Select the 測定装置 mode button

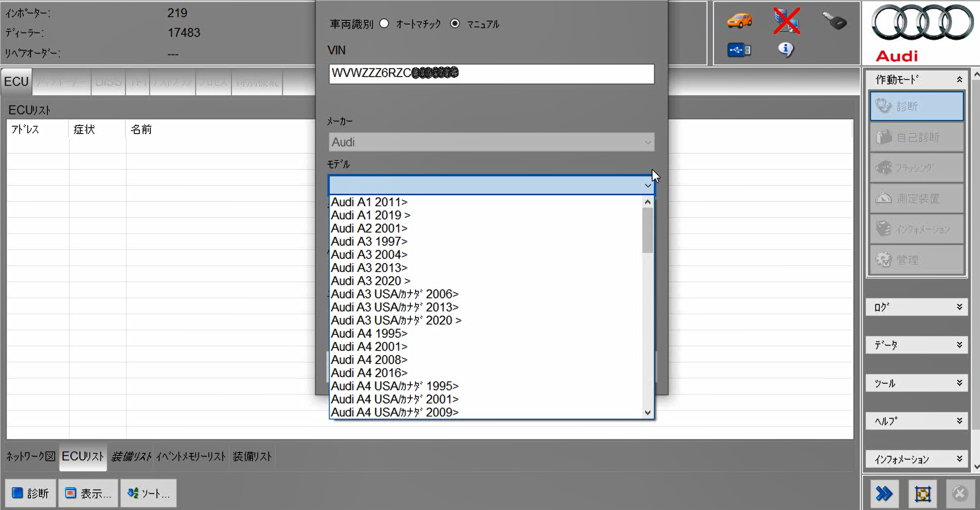tap(916, 198)
